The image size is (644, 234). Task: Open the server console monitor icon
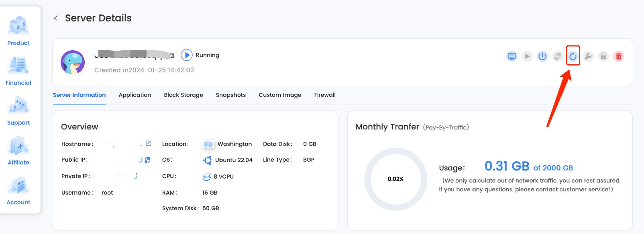click(x=512, y=56)
